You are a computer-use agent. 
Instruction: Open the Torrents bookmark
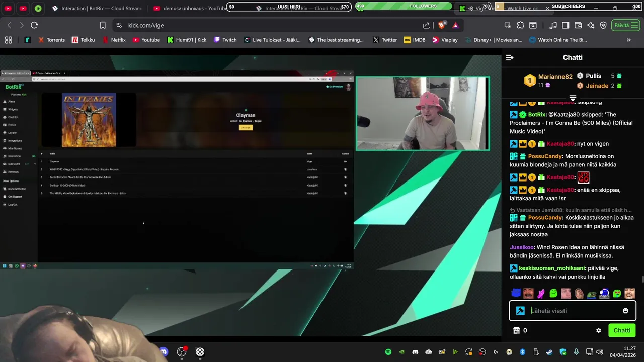click(51, 40)
